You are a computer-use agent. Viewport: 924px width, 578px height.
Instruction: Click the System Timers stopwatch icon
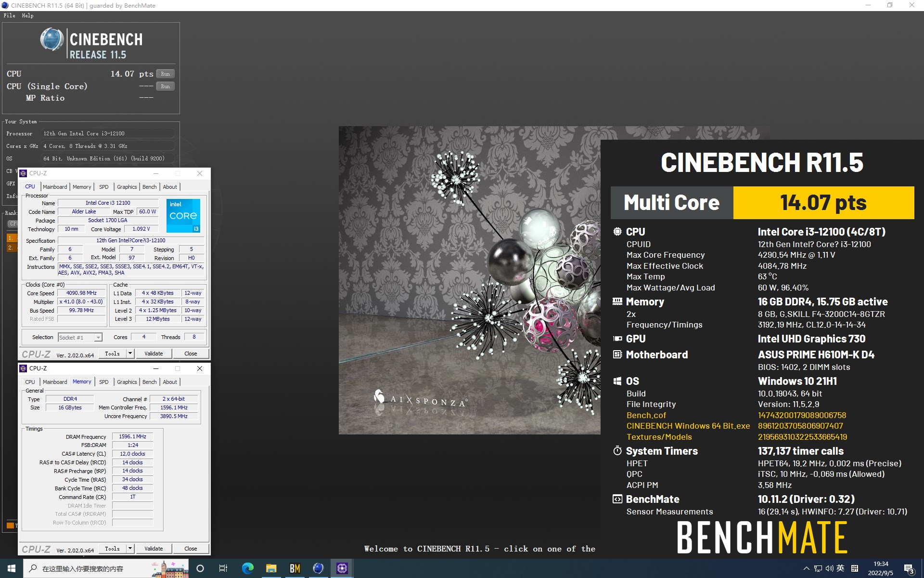[x=617, y=451]
